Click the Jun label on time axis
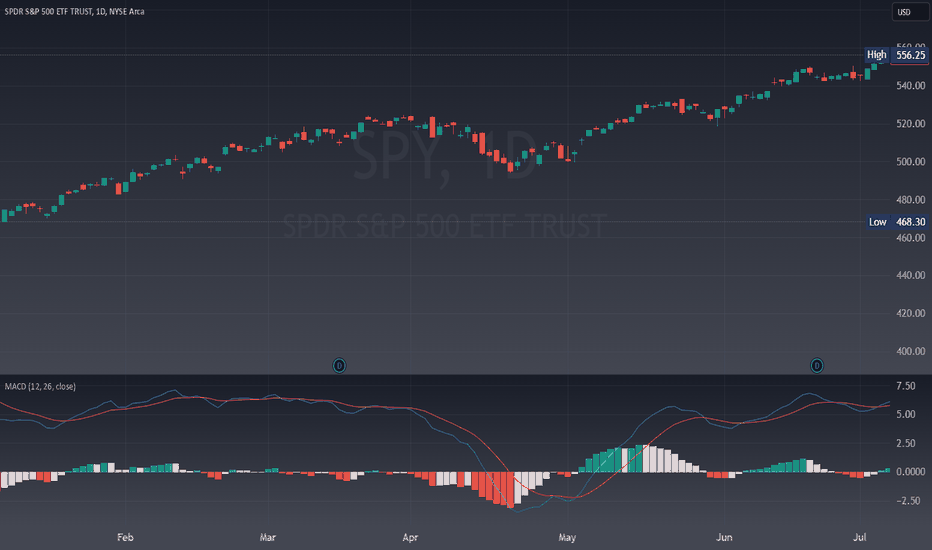Viewport: 932px width, 550px height. coord(724,538)
